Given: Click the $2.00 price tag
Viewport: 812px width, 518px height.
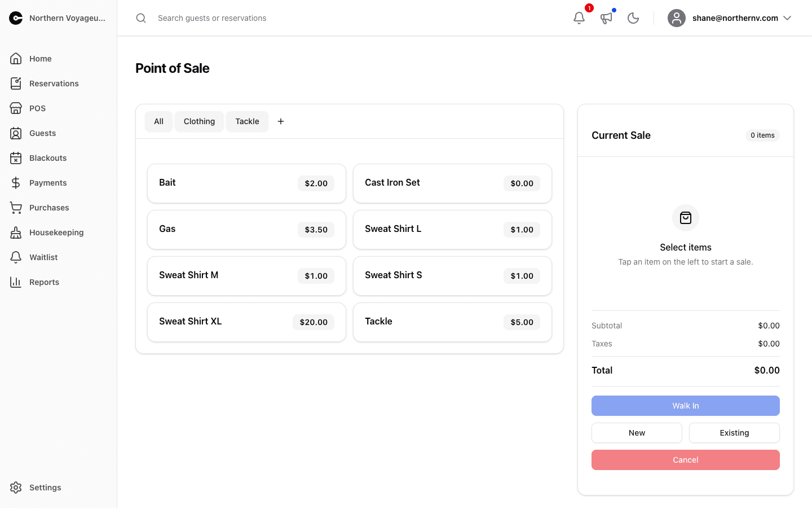Looking at the screenshot, I should point(316,183).
